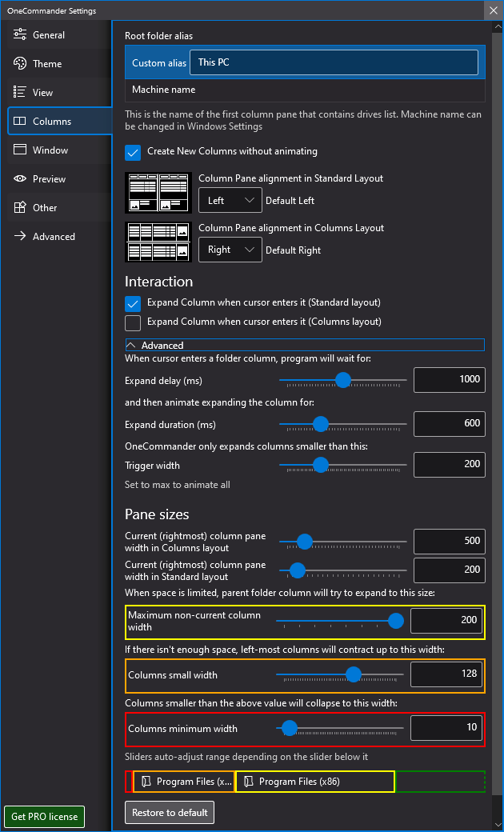Click the Preview eye icon
This screenshot has height=832, width=504.
coord(20,179)
